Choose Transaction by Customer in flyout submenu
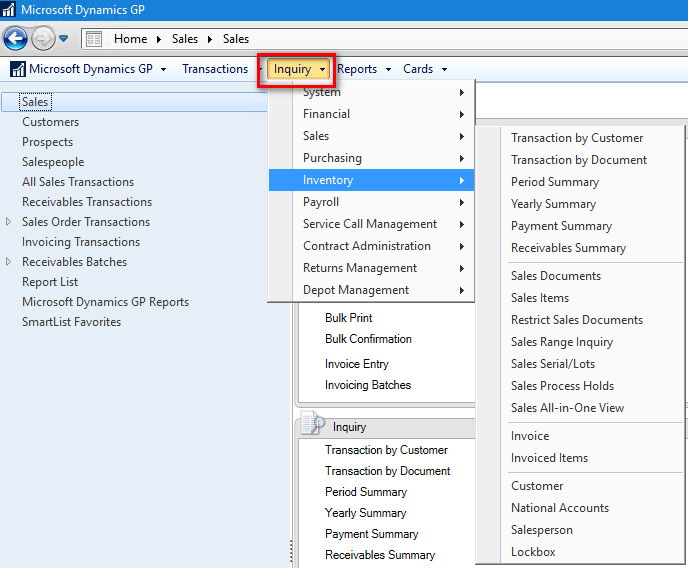This screenshot has height=568, width=688. (x=577, y=138)
